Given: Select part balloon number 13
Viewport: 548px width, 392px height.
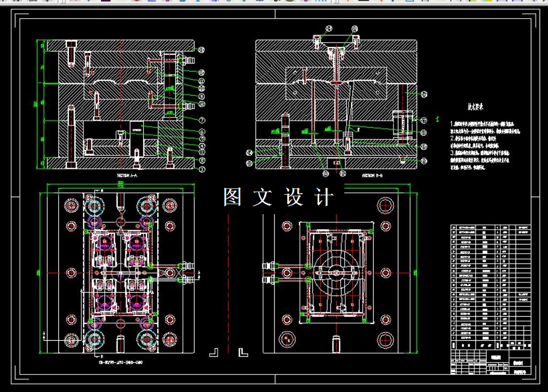Looking at the screenshot, I should (x=202, y=50).
